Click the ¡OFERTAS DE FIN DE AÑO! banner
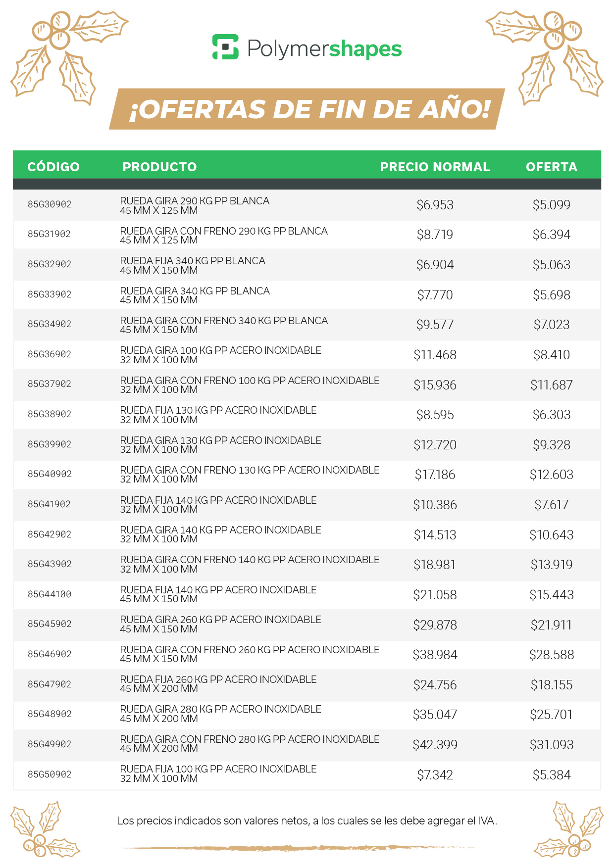Screen dimensions: 614x868 [307, 109]
